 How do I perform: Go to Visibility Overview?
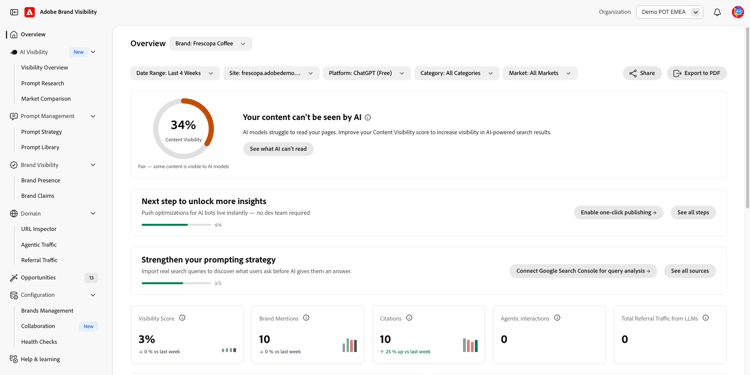point(44,68)
